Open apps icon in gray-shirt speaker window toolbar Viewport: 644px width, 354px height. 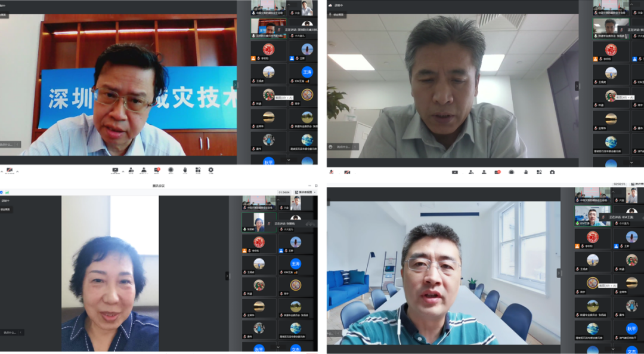539,173
